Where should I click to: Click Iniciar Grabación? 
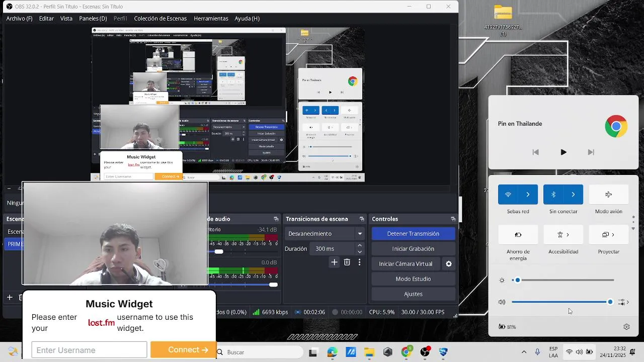(x=413, y=249)
